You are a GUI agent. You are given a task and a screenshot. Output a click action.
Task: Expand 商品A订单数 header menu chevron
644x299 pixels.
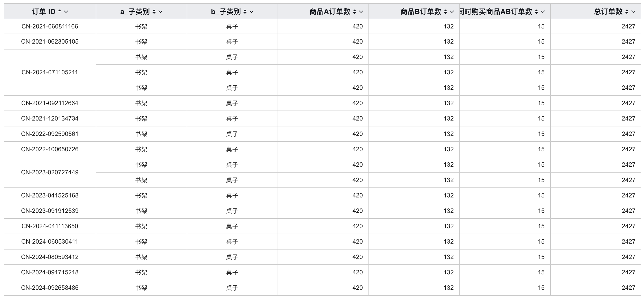(x=361, y=12)
